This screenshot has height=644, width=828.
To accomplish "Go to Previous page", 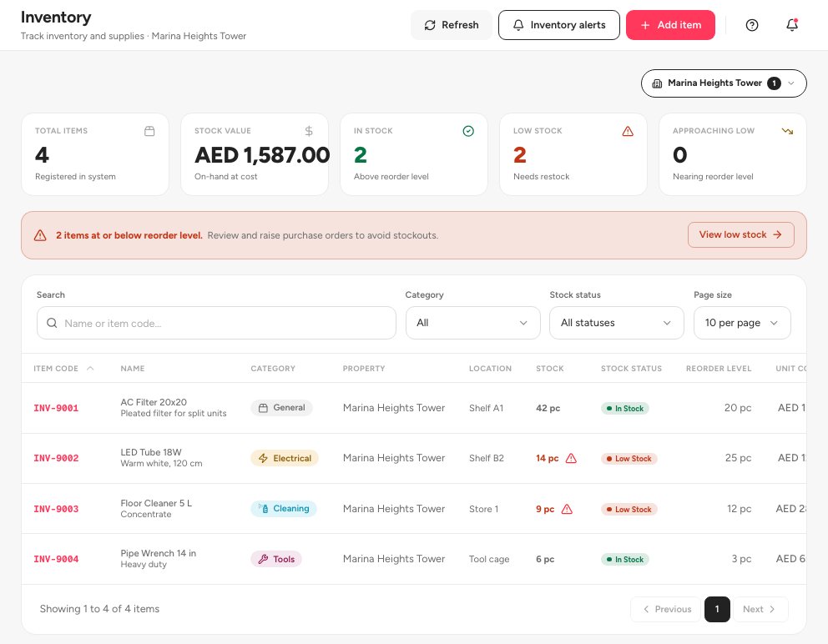I will (666, 609).
